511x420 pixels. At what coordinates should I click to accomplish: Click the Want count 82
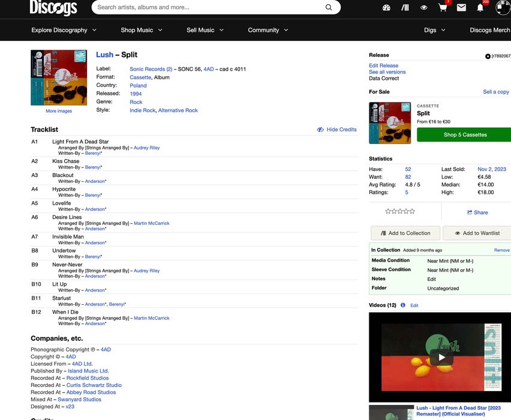(x=408, y=177)
